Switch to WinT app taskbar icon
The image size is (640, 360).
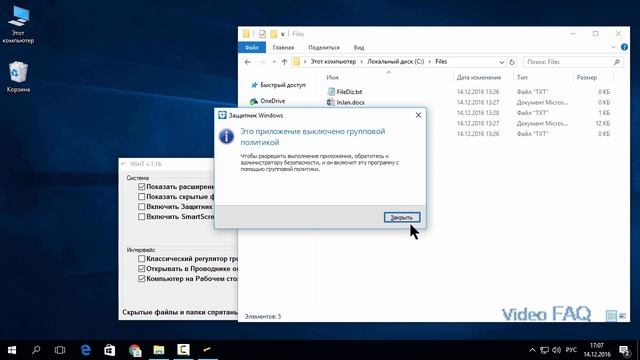[207, 350]
